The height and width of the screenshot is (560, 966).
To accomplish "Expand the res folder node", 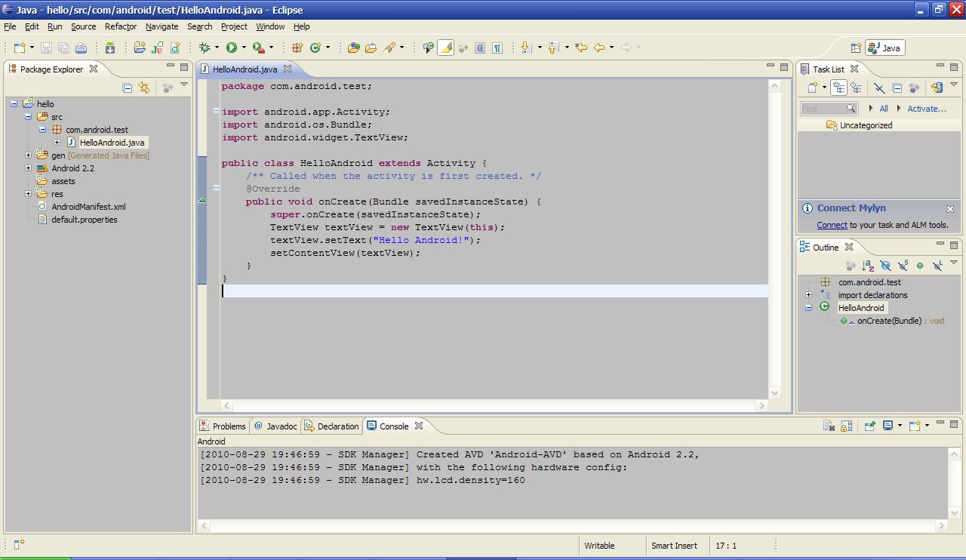I will pos(29,194).
